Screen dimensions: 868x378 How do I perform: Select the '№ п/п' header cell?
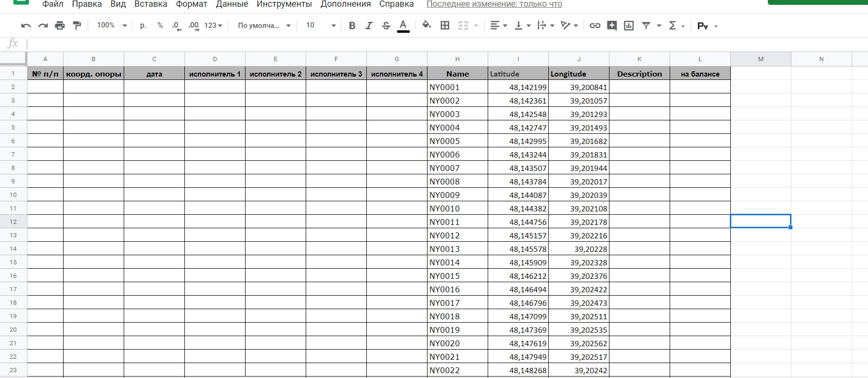(45, 74)
